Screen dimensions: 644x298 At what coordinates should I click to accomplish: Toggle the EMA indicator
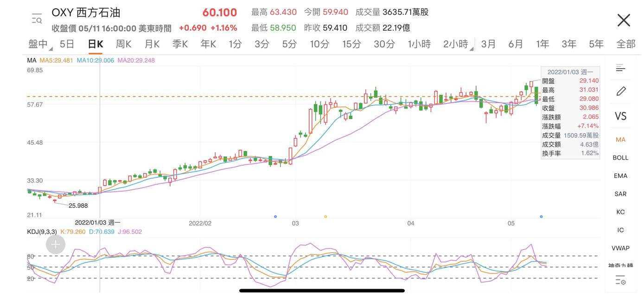(620, 175)
